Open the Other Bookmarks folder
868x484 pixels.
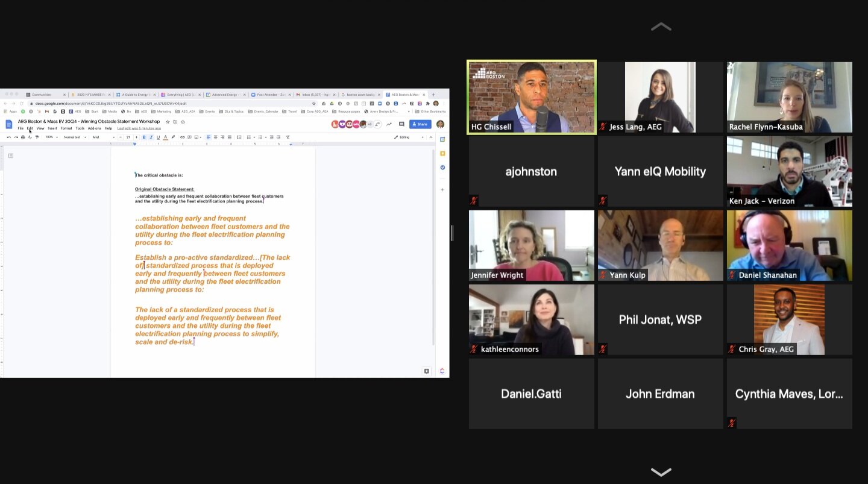430,112
